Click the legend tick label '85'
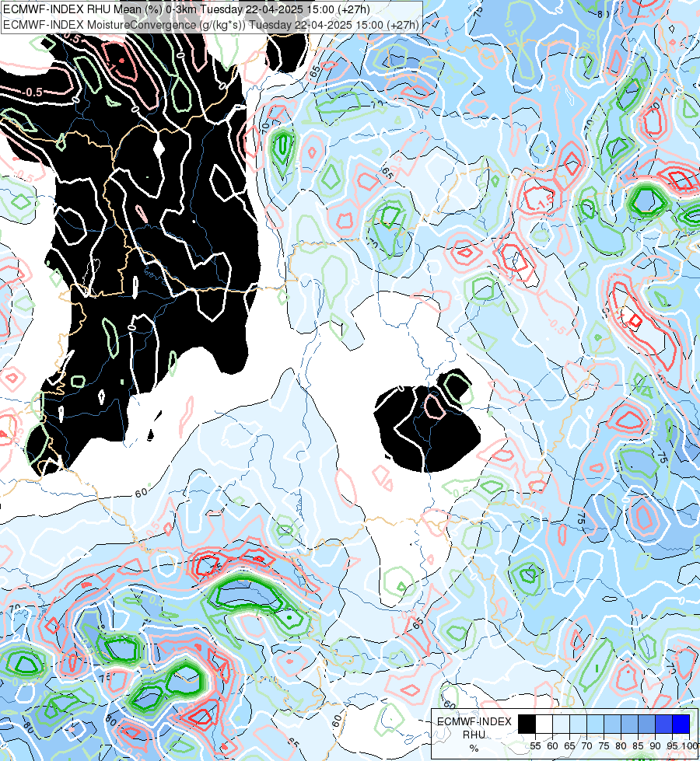 (638, 746)
